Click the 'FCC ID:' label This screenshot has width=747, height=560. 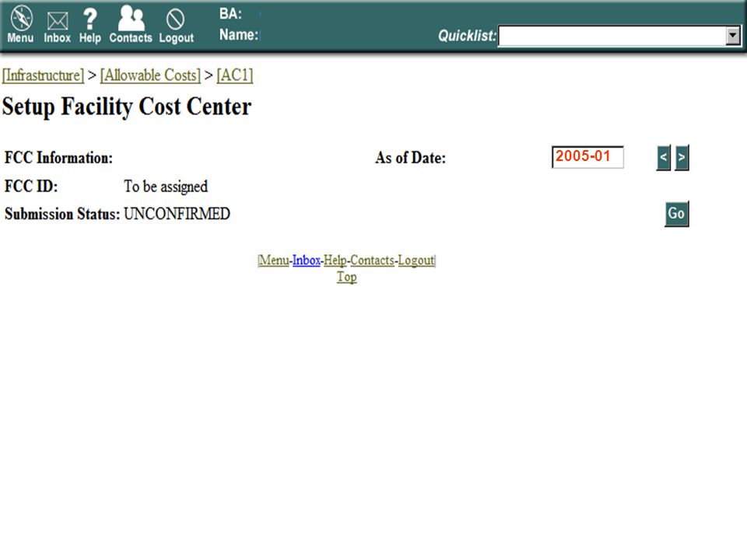pyautogui.click(x=31, y=186)
